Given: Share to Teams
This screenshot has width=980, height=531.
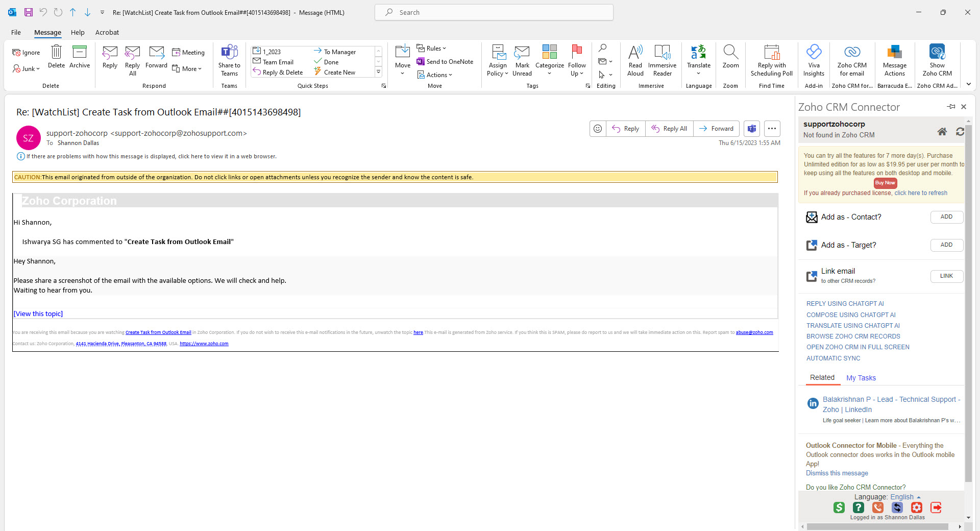Looking at the screenshot, I should click(x=229, y=61).
